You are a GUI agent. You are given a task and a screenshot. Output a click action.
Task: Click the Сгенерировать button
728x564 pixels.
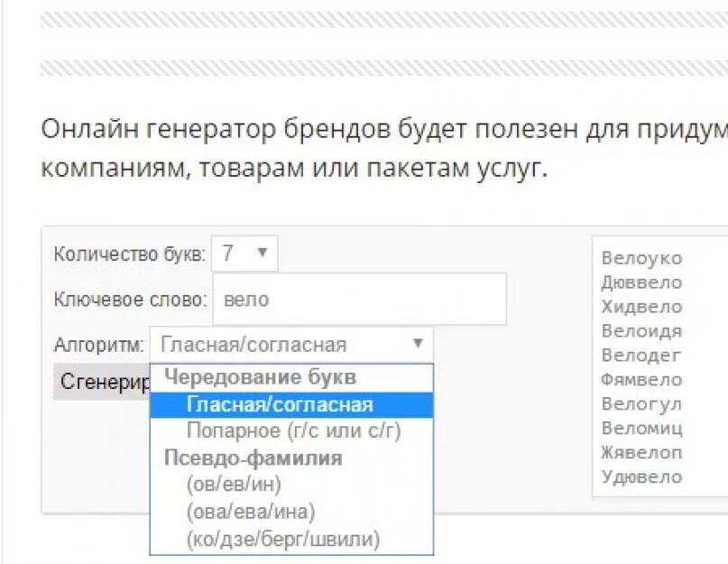pos(102,382)
